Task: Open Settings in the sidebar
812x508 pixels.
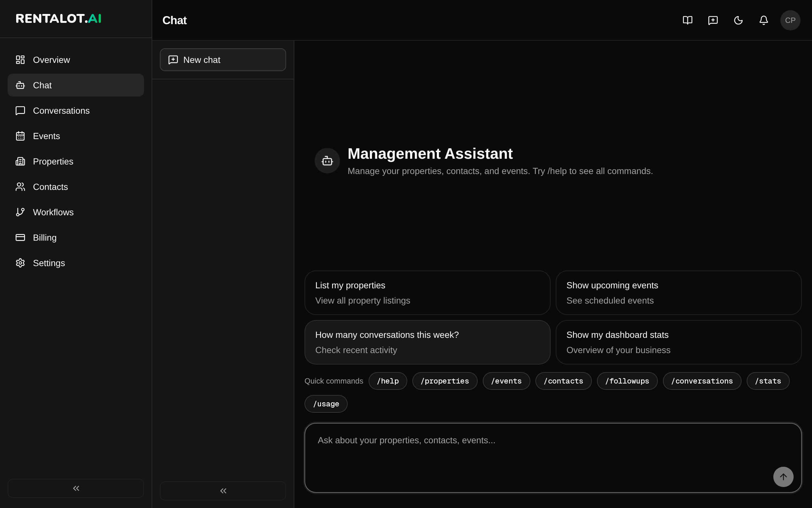Action: (x=76, y=263)
